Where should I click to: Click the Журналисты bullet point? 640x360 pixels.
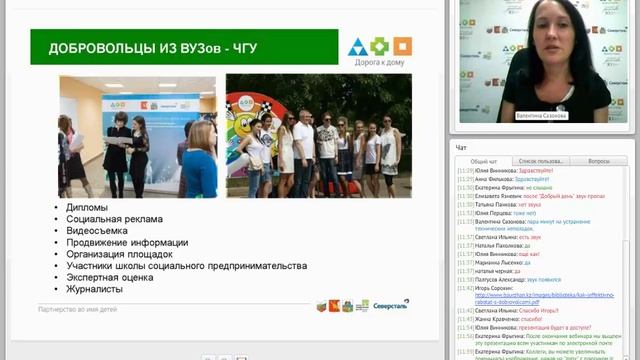tap(94, 289)
